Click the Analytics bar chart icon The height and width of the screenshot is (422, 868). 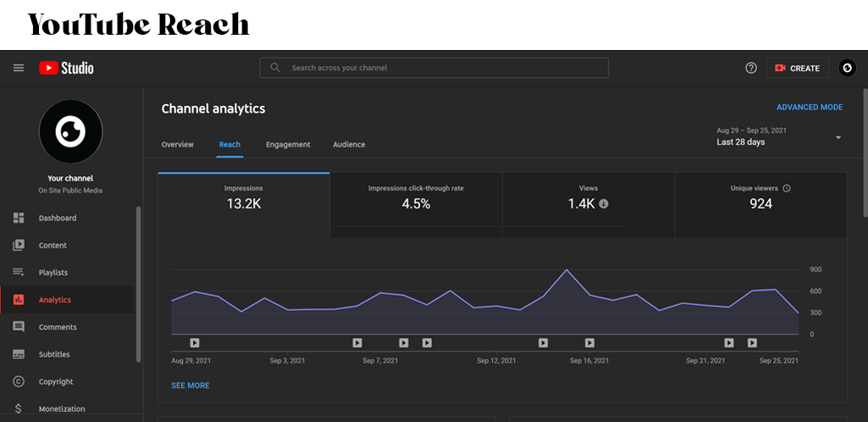19,300
